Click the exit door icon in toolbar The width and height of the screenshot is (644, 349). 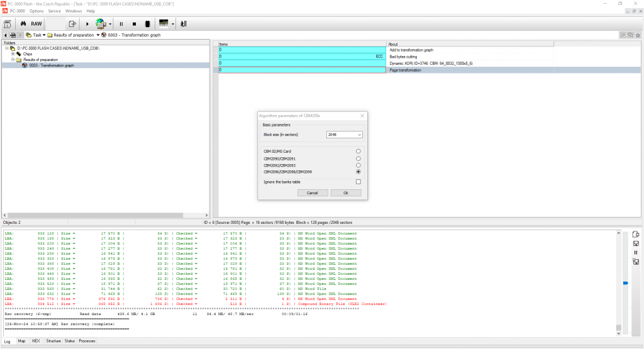tap(183, 24)
